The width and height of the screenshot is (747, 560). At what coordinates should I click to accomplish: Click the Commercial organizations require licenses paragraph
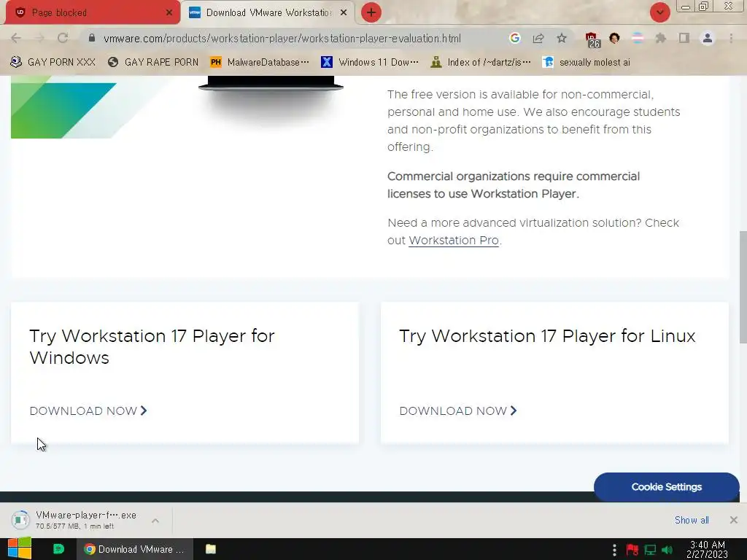[x=514, y=184]
